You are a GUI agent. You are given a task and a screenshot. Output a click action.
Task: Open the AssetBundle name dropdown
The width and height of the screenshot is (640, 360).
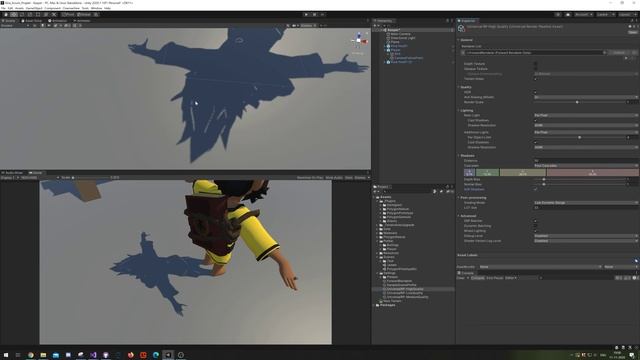(x=540, y=267)
